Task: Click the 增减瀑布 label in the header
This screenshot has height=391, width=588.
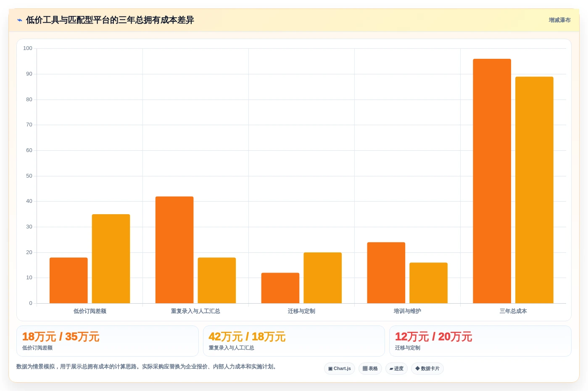Action: 559,20
